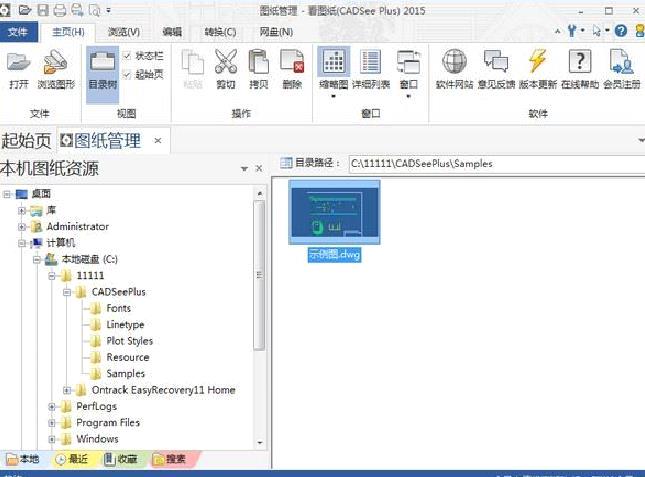
Task: Switch to 本地 bottom tab
Action: coord(24,459)
